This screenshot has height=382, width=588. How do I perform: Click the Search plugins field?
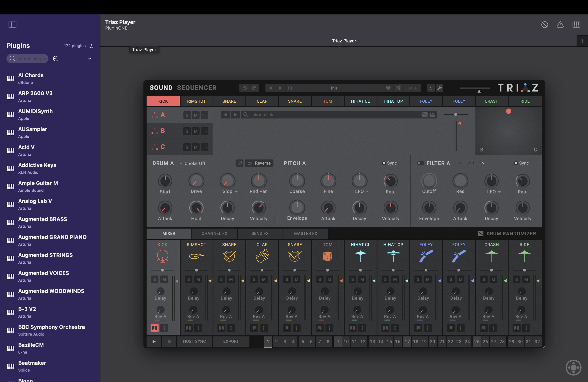tap(28, 59)
